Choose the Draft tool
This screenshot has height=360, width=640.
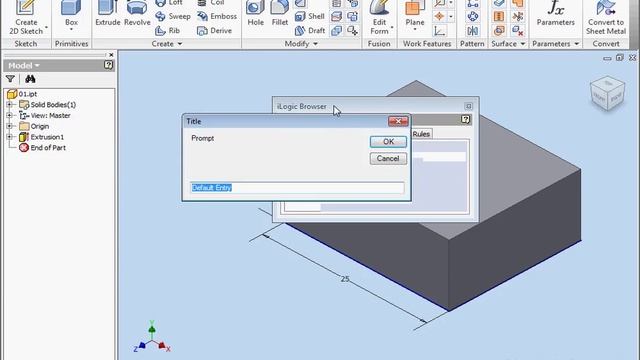(310, 31)
